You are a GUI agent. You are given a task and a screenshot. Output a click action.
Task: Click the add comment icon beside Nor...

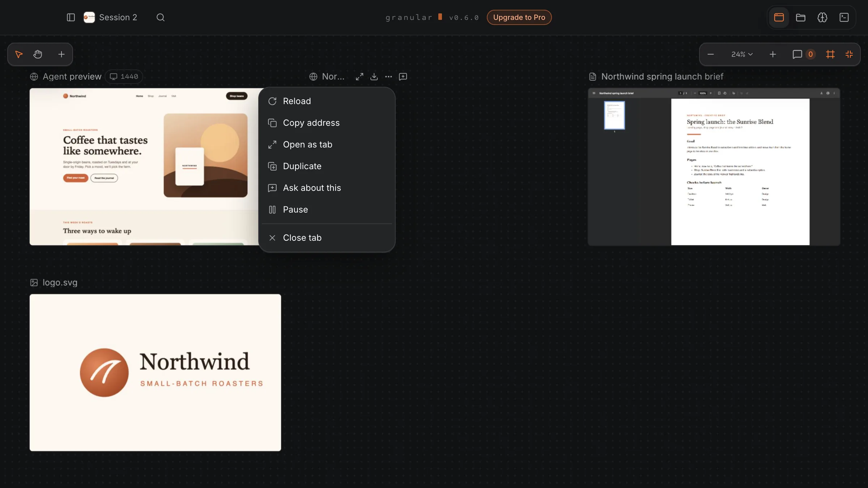[403, 77]
